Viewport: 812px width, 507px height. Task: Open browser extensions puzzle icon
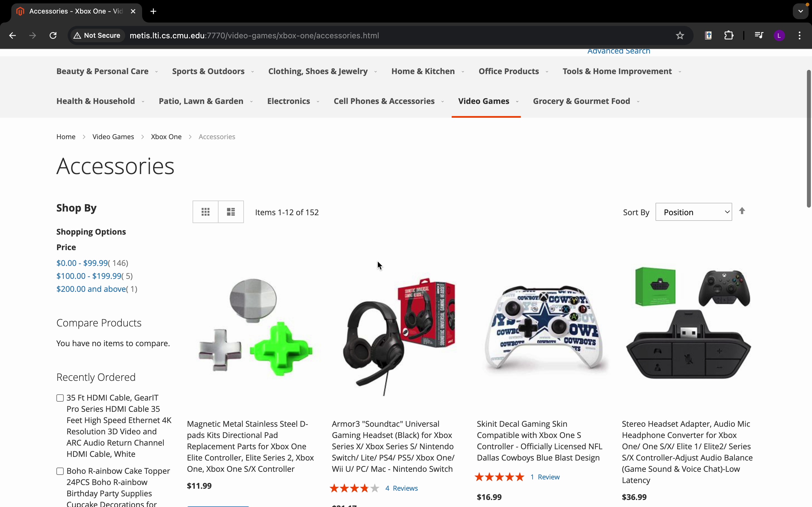coord(729,35)
